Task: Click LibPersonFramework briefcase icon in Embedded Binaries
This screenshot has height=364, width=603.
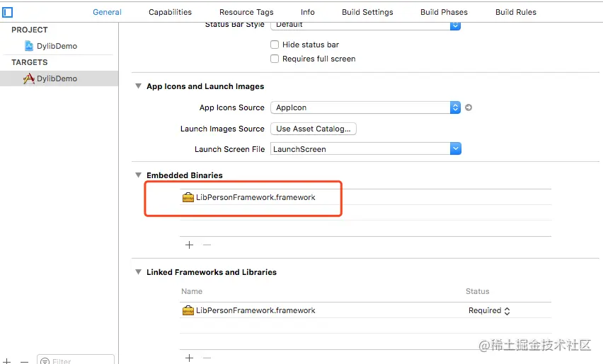Action: point(188,197)
